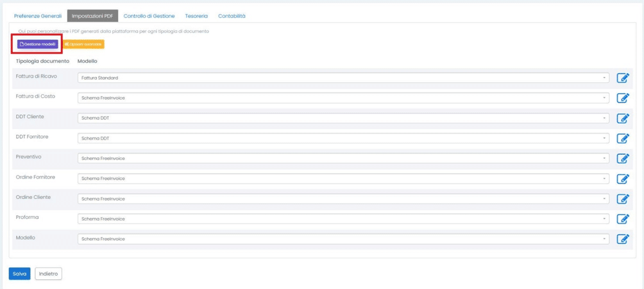Click the Gestione modelli button
Screen dimensions: 644x289
[38, 44]
